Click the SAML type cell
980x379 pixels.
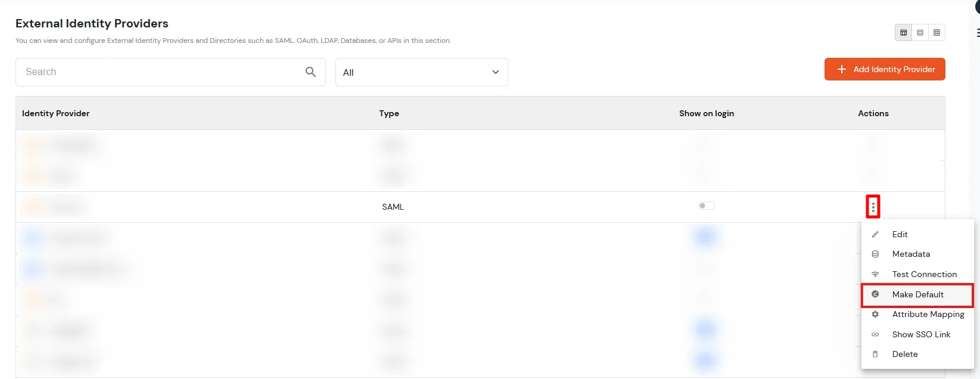(393, 207)
